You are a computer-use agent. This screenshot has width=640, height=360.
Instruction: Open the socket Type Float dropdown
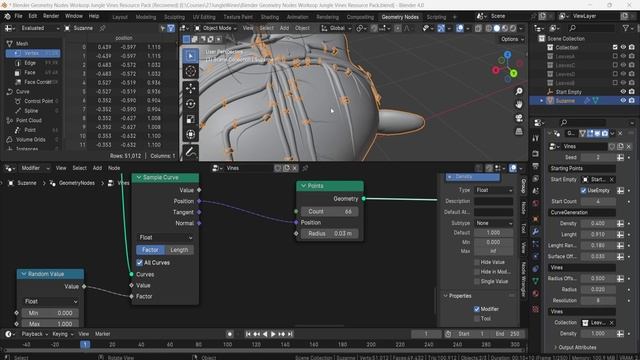[x=493, y=190]
